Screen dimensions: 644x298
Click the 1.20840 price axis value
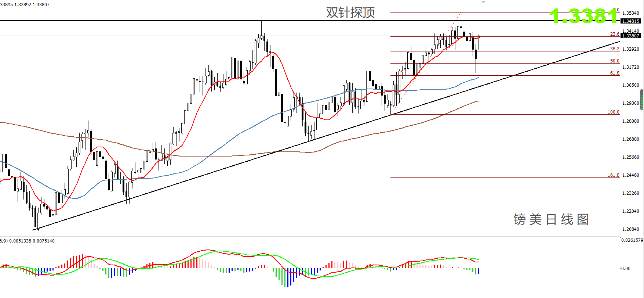[631, 229]
